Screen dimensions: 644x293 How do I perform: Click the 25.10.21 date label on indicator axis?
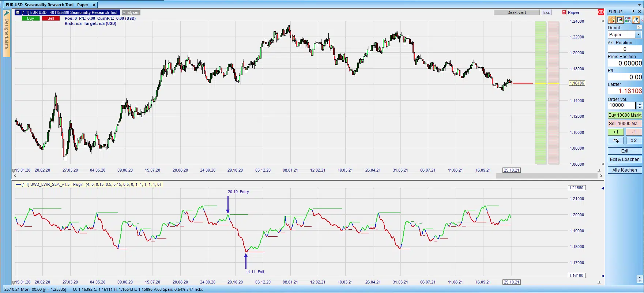[x=512, y=282]
